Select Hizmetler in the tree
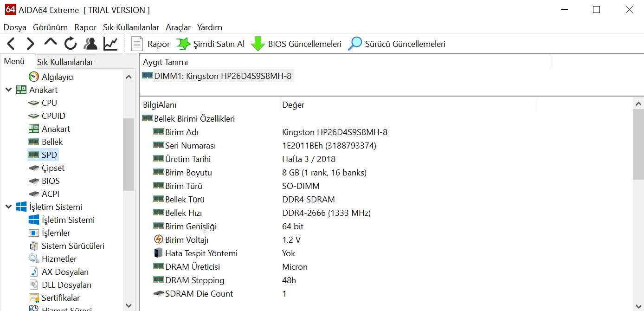This screenshot has height=311, width=644. tap(52, 259)
